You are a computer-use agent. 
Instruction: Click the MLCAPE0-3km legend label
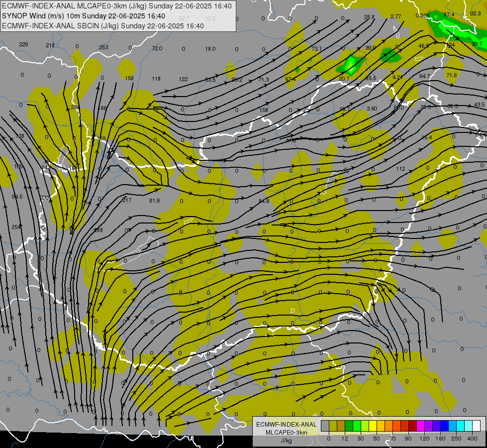tap(286, 433)
